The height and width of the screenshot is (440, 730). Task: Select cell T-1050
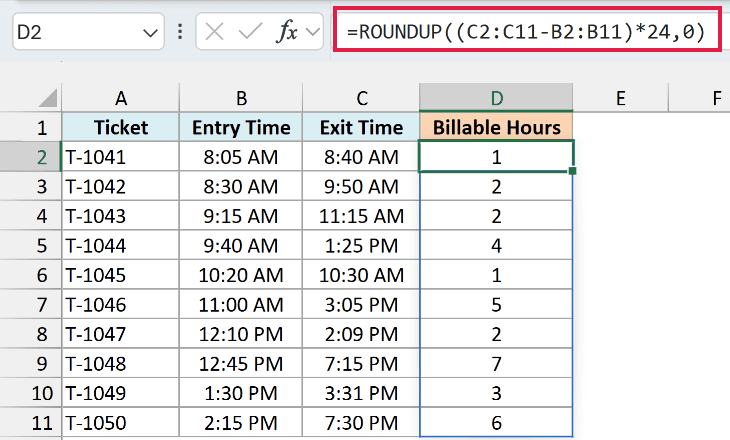tap(121, 422)
